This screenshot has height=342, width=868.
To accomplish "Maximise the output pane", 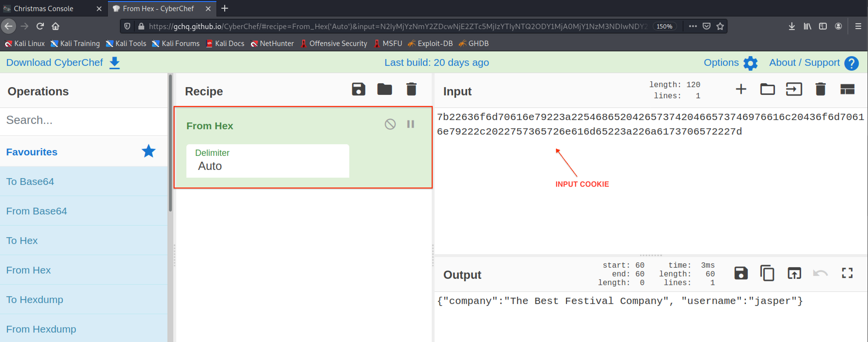I will [847, 273].
